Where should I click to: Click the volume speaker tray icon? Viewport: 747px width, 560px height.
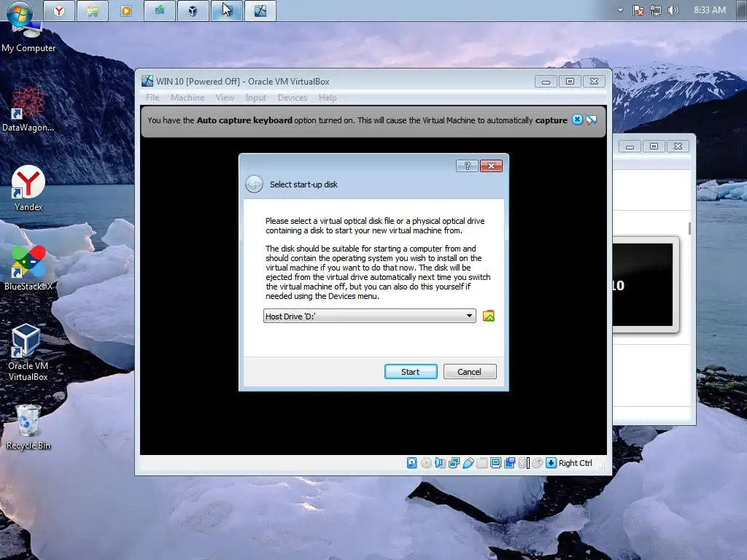[x=673, y=10]
